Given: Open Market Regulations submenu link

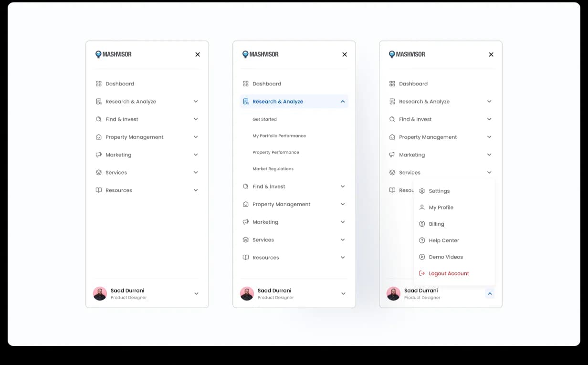Looking at the screenshot, I should coord(273,169).
